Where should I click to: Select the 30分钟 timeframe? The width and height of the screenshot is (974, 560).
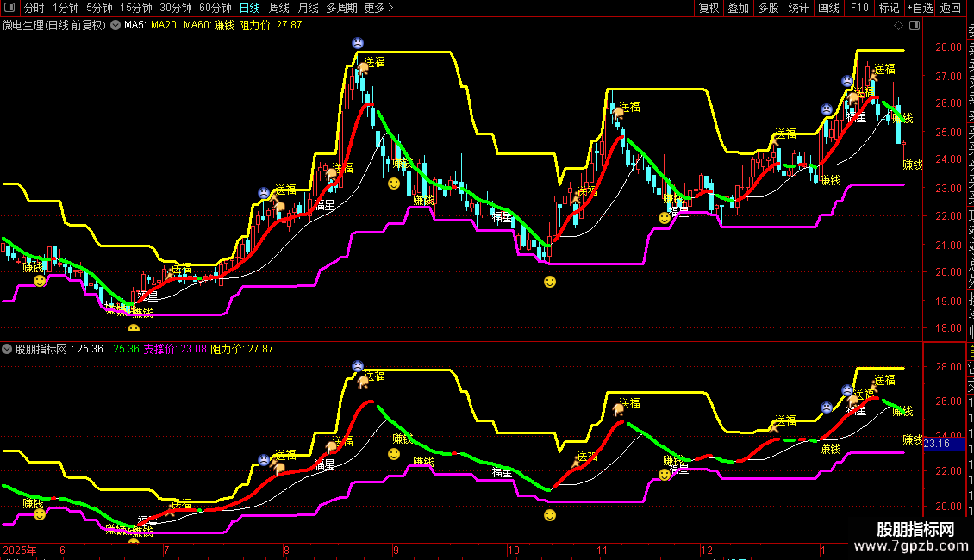(176, 8)
